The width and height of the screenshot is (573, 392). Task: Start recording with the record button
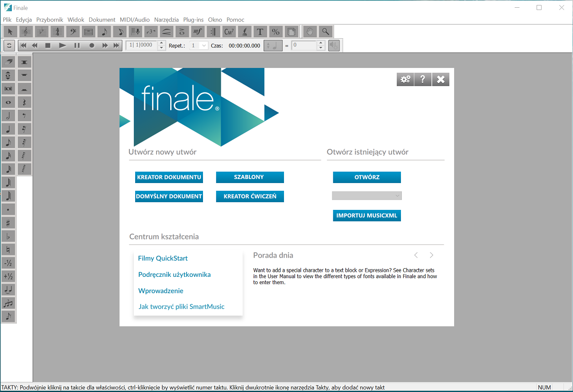(91, 46)
